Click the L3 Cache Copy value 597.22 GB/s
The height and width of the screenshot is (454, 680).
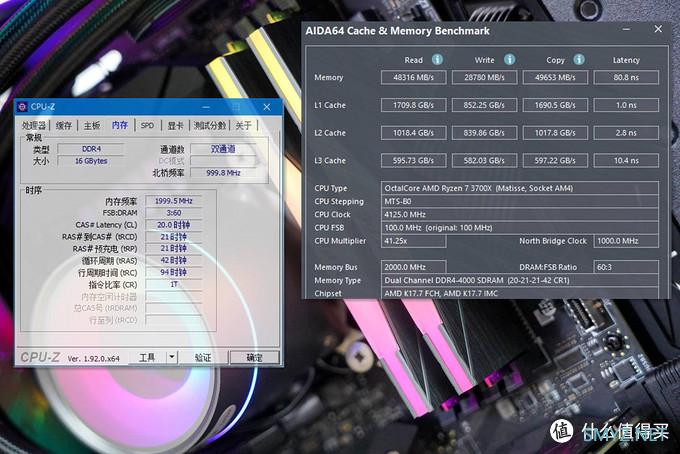click(555, 160)
